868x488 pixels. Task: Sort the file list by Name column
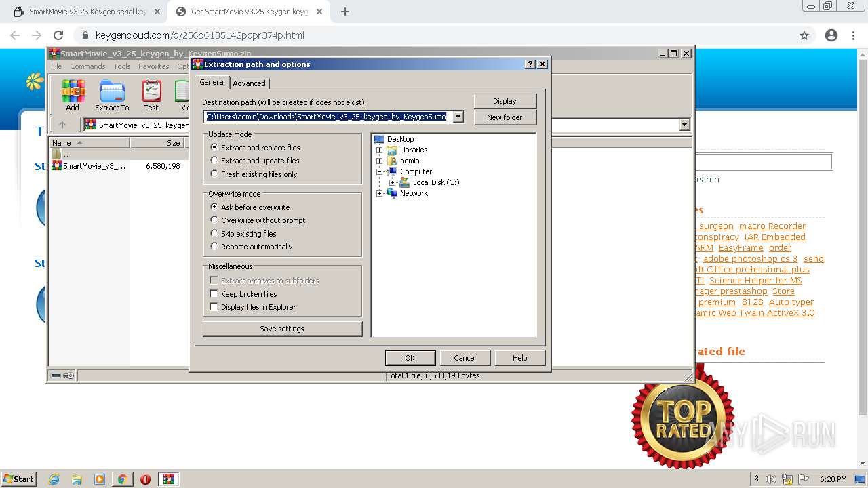tap(90, 143)
